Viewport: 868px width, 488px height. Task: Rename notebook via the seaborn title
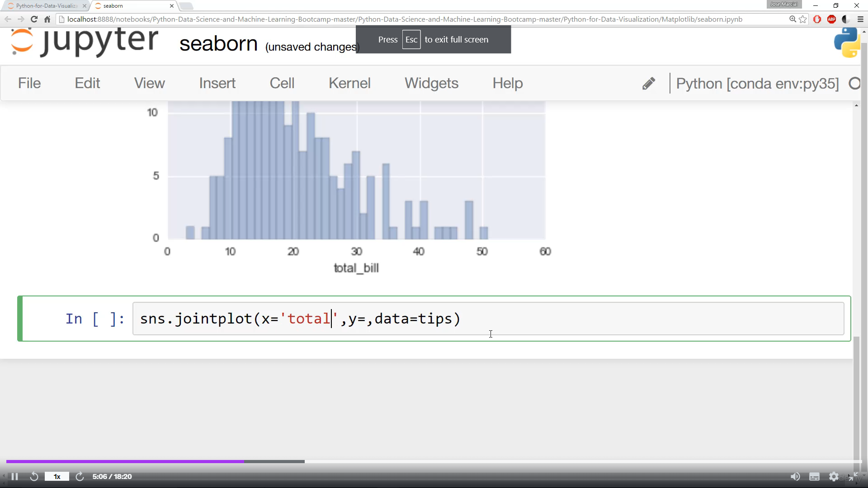[x=218, y=44]
